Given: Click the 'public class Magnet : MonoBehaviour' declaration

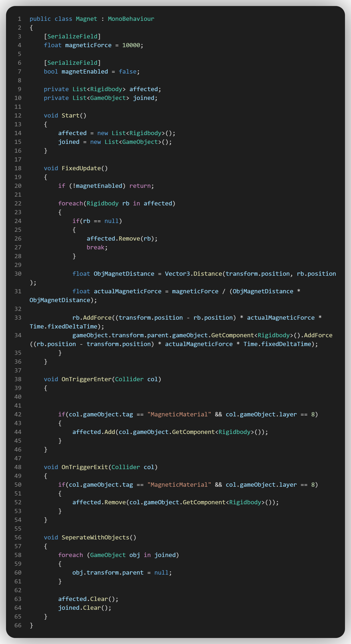Looking at the screenshot, I should (92, 19).
